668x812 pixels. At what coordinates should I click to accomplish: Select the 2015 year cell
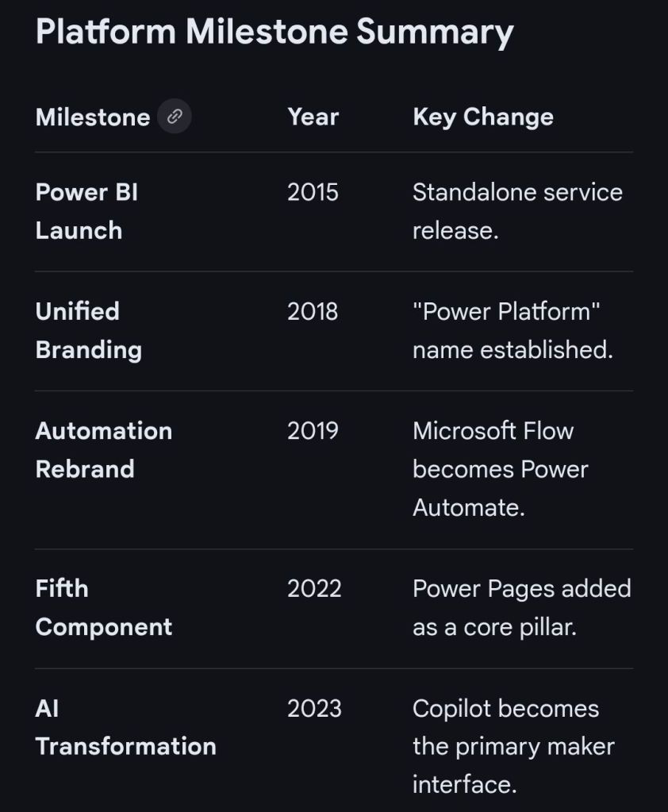(x=313, y=192)
